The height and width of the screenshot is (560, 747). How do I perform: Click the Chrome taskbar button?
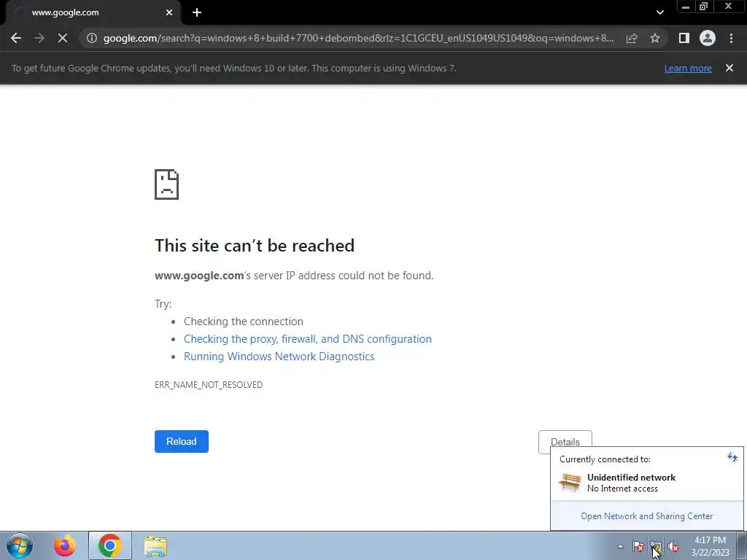click(110, 545)
